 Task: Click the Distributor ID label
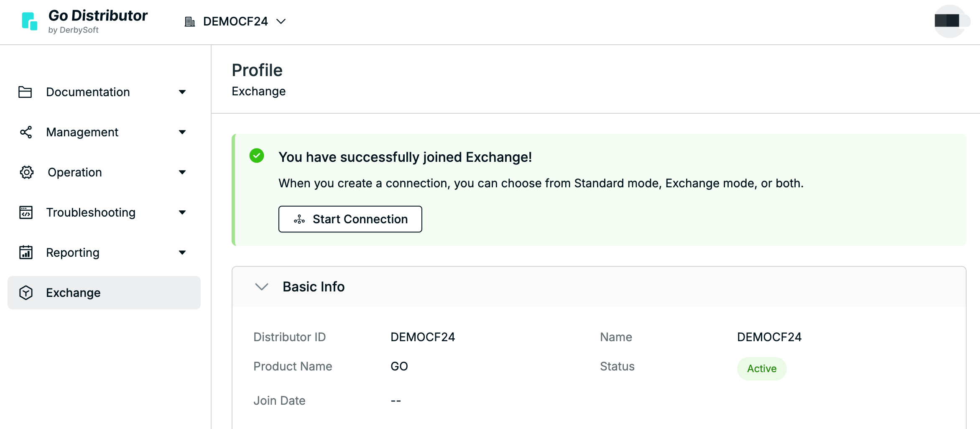tap(289, 337)
